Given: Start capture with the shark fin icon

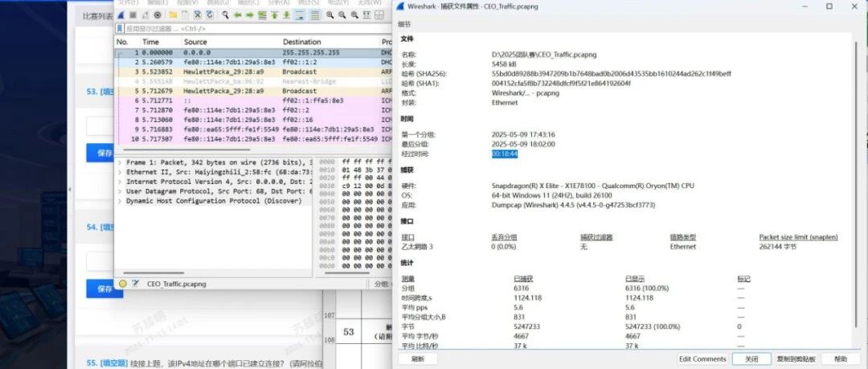Looking at the screenshot, I should coord(121,15).
